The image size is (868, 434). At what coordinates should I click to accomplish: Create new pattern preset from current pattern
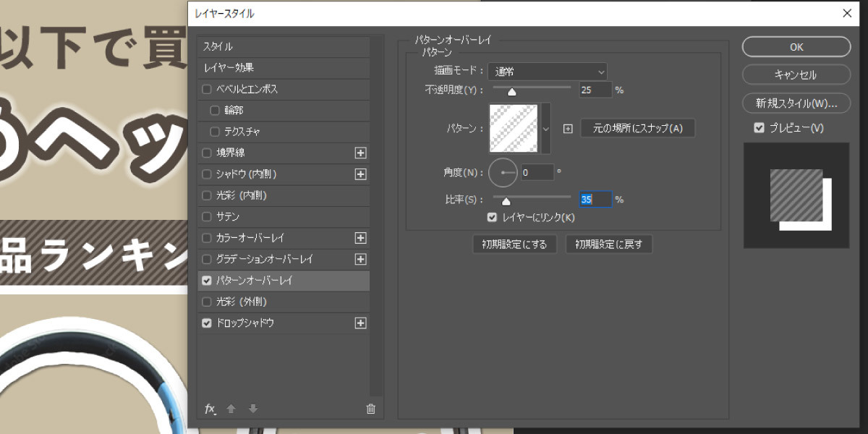pyautogui.click(x=568, y=129)
